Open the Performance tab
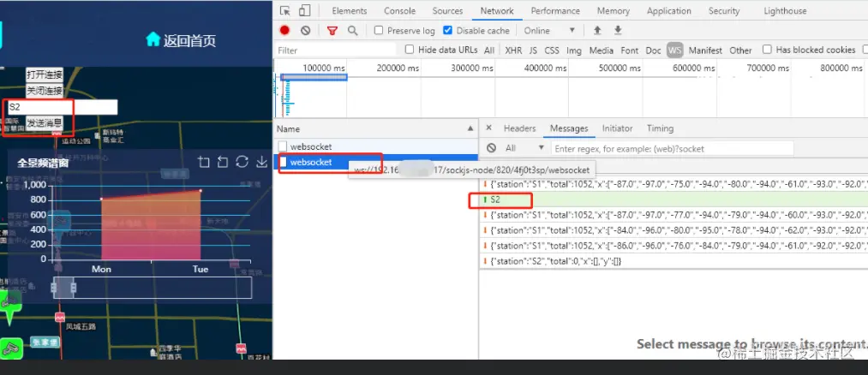868x375 pixels. (x=555, y=11)
